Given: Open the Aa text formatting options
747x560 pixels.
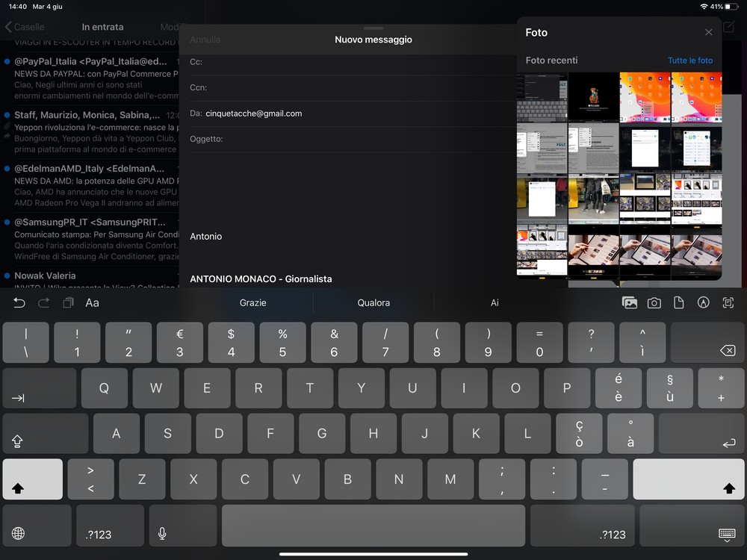Looking at the screenshot, I should 92,303.
